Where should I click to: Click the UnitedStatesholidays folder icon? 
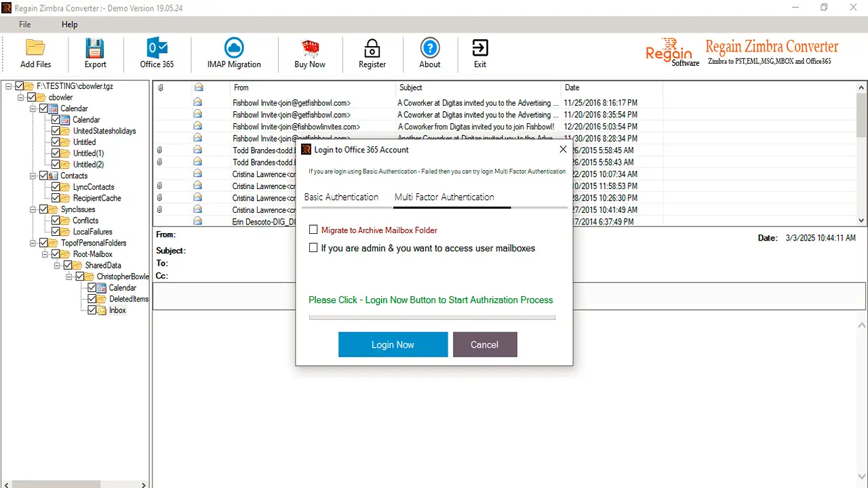tap(66, 131)
